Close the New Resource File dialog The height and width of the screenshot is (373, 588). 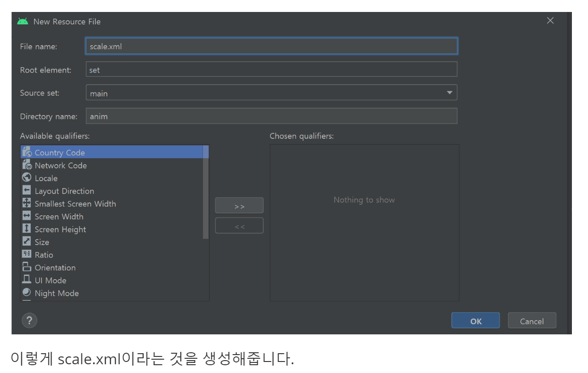[x=550, y=21]
